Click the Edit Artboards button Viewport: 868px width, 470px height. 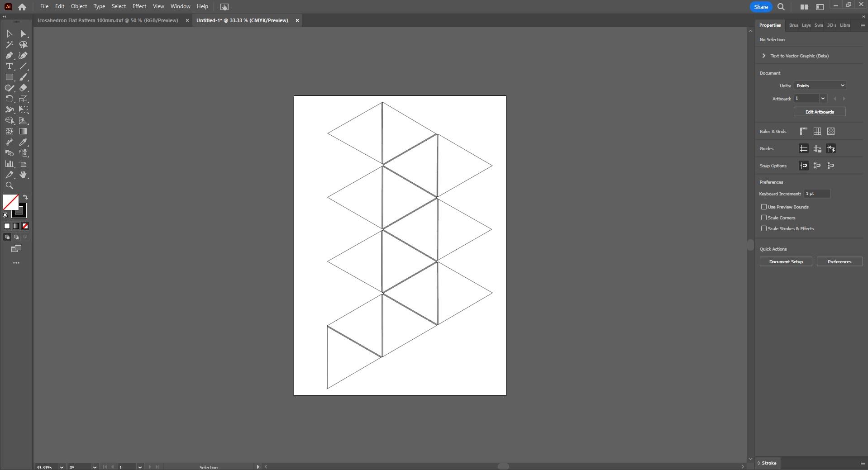820,112
